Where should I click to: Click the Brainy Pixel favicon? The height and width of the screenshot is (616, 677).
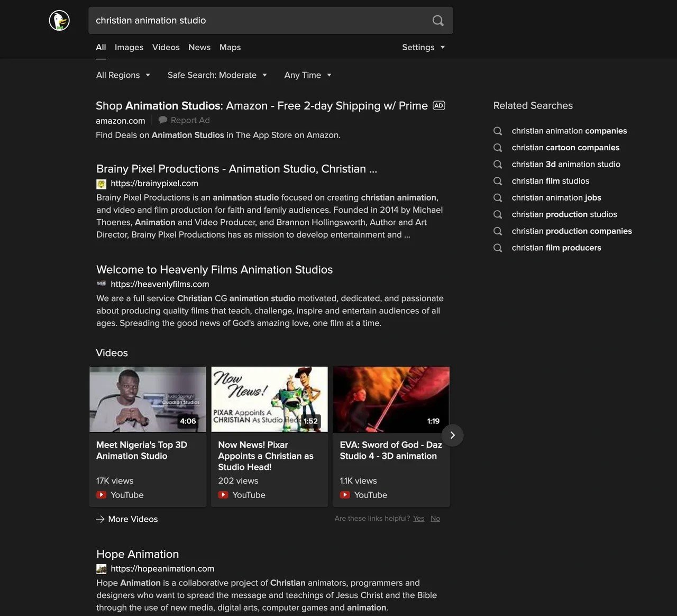coord(101,184)
